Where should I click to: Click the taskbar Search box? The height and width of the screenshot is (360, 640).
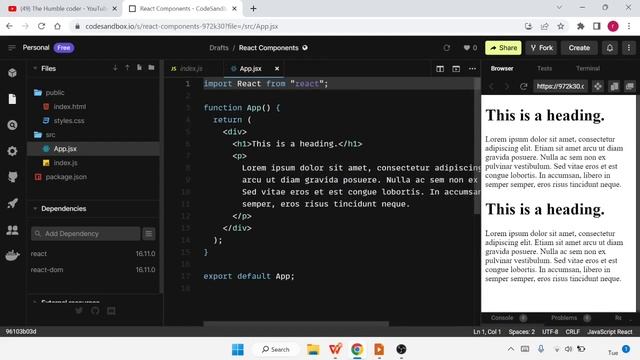coord(275,349)
